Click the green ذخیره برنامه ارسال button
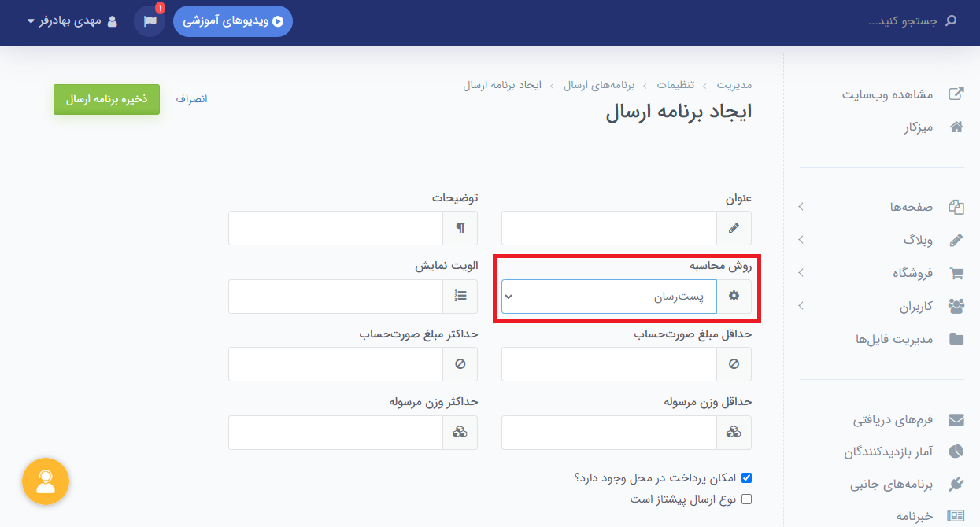The image size is (980, 527). (x=106, y=99)
